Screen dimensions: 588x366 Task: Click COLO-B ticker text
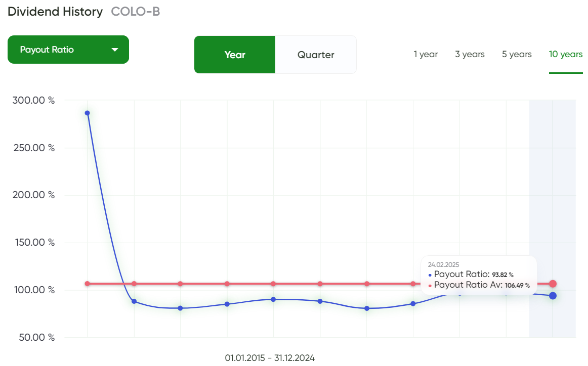point(136,12)
